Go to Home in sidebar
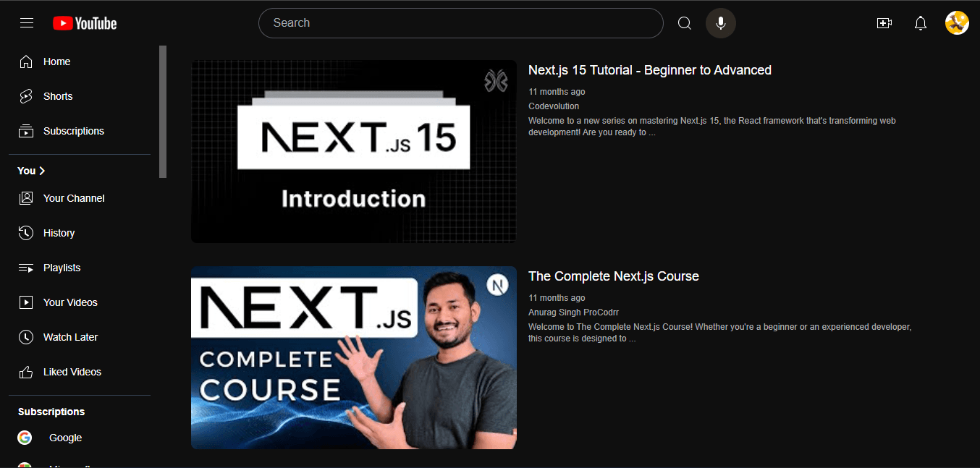Screen dimensions: 980x468 [56, 61]
